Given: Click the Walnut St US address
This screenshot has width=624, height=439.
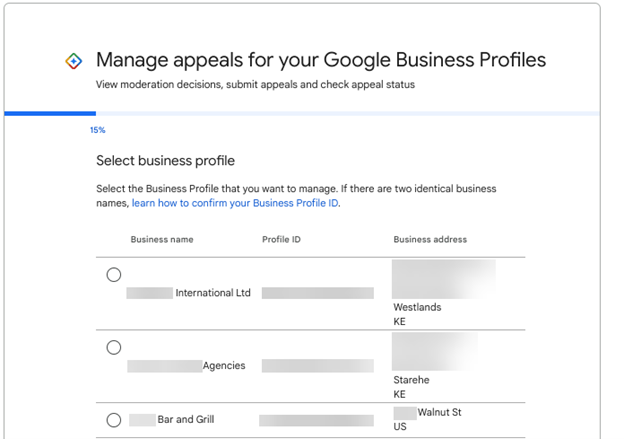Looking at the screenshot, I should [439, 412].
